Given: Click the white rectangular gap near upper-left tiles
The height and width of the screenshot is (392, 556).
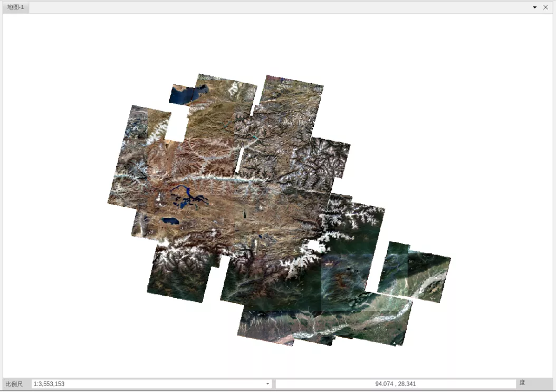Looking at the screenshot, I should [x=177, y=125].
